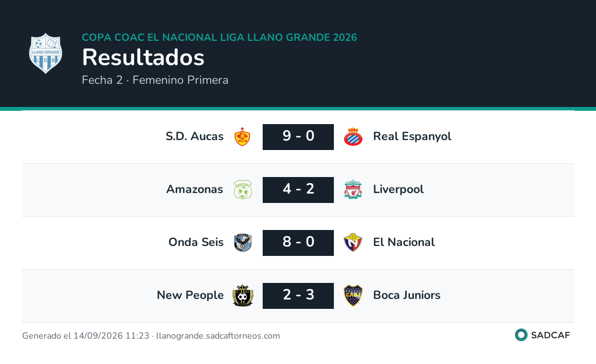Click the Real Espanyol team crest

click(x=353, y=137)
